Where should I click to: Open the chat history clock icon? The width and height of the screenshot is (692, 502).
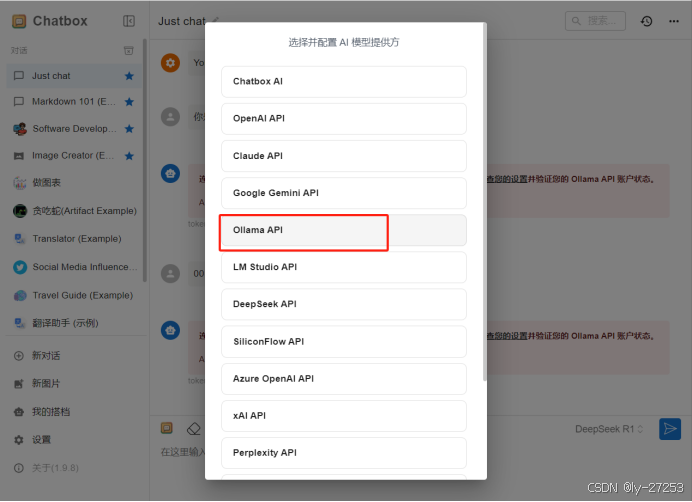tap(647, 21)
